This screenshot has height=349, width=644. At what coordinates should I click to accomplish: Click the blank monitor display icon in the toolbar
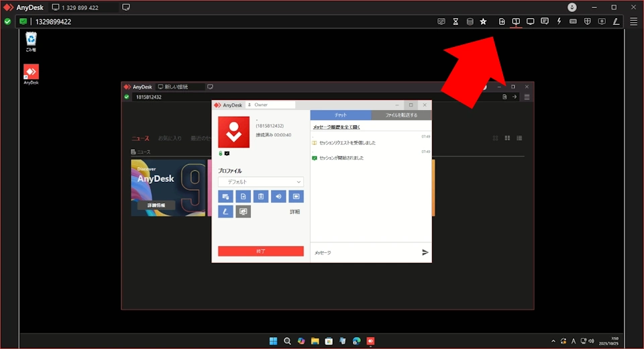click(530, 21)
